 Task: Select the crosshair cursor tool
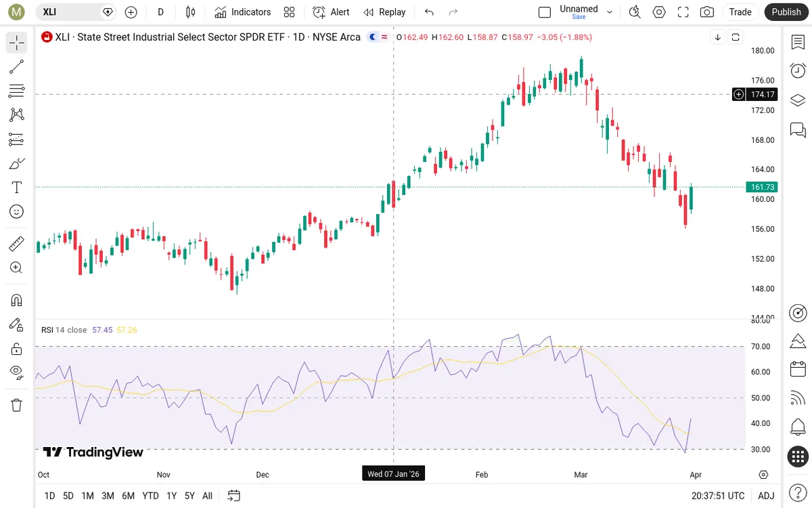[x=17, y=43]
